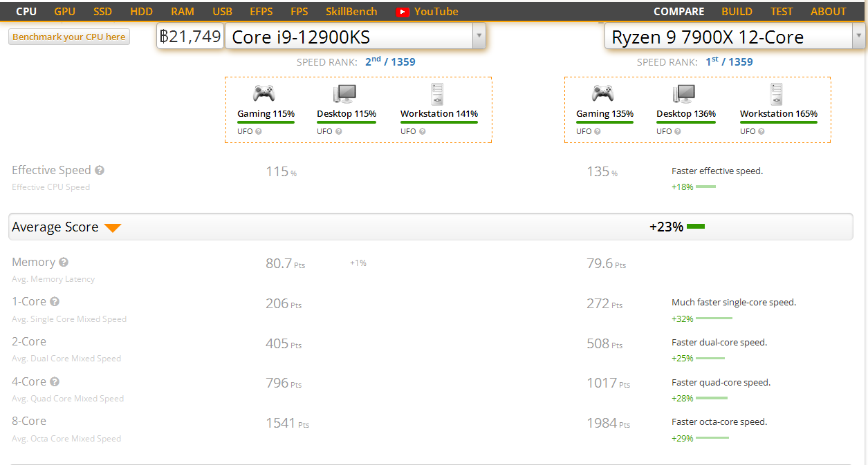This screenshot has width=868, height=465.
Task: Open the BUILD page
Action: click(737, 11)
